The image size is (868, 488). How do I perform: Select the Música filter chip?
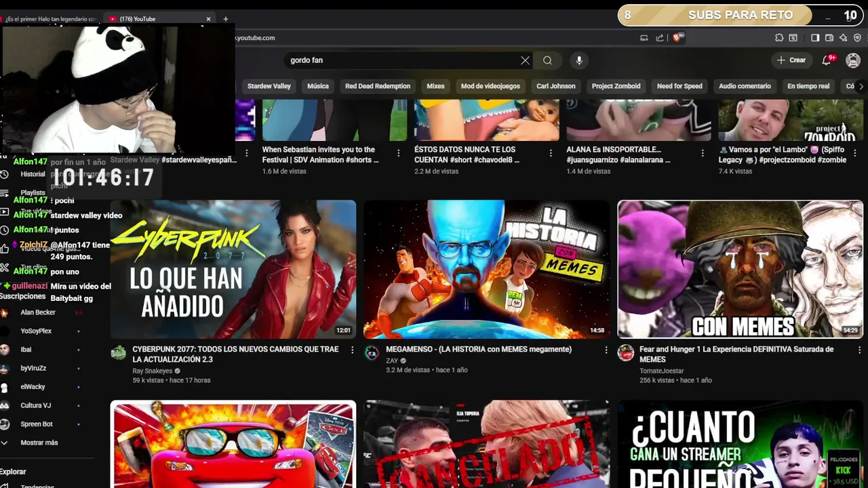317,86
